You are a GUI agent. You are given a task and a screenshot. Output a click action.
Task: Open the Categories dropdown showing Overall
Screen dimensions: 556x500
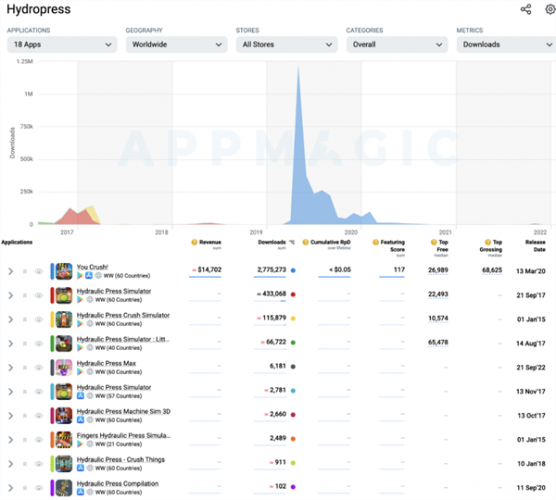397,45
